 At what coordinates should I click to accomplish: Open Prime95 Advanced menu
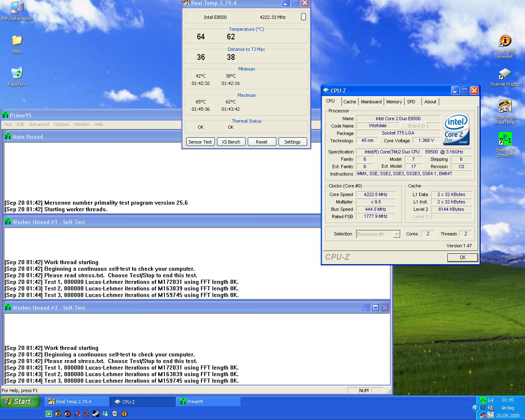pos(39,124)
